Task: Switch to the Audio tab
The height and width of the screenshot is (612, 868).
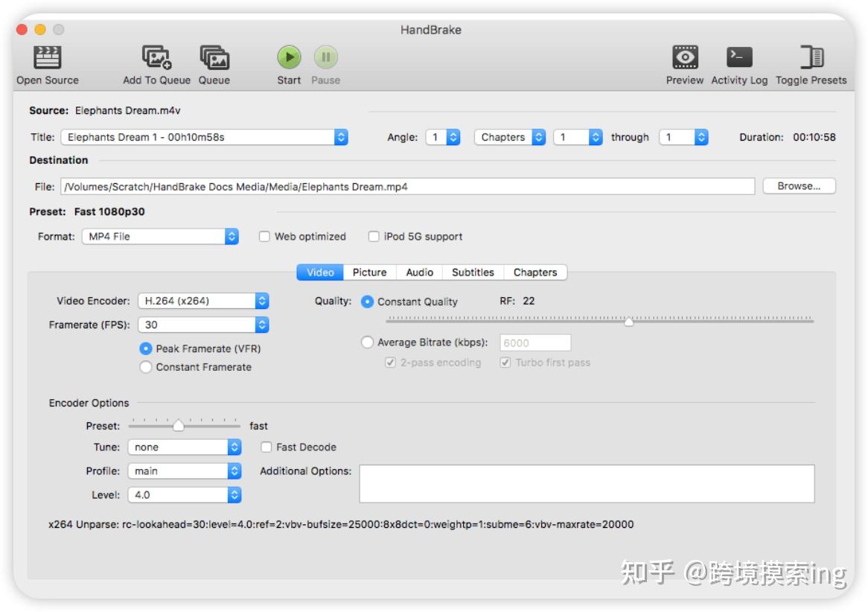Action: (x=420, y=272)
